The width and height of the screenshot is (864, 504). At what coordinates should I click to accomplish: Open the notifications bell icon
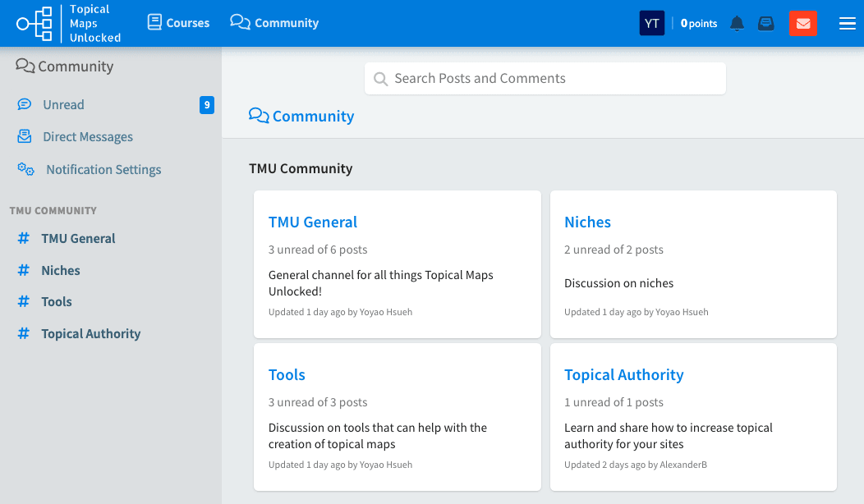[x=737, y=24]
